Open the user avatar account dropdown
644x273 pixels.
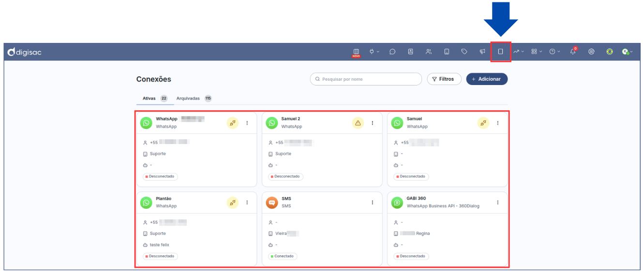point(627,52)
